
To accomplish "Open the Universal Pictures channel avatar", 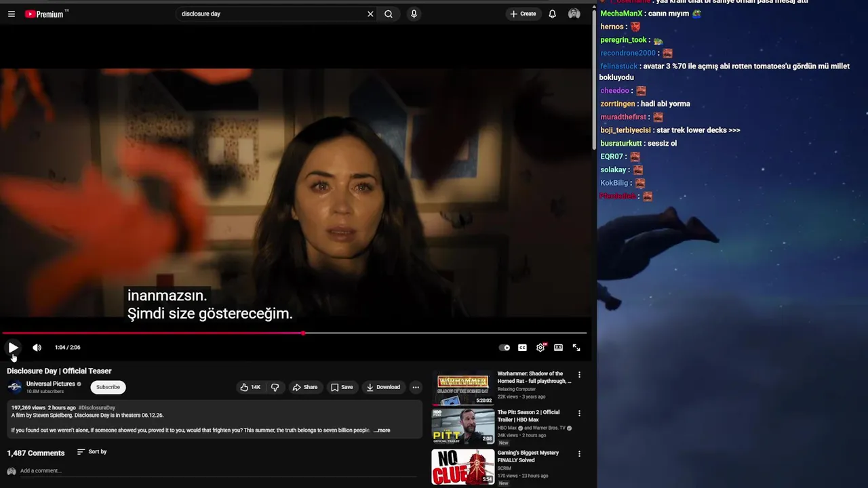I will 14,387.
